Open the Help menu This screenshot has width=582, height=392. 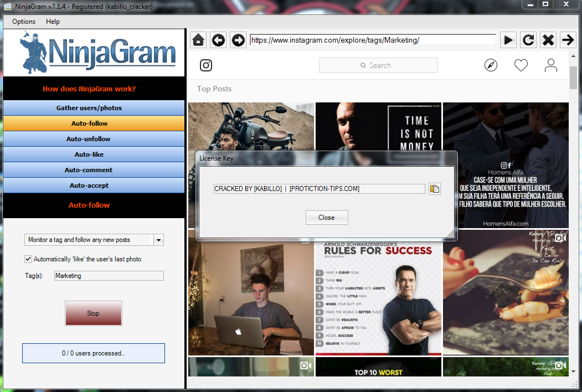(x=53, y=22)
